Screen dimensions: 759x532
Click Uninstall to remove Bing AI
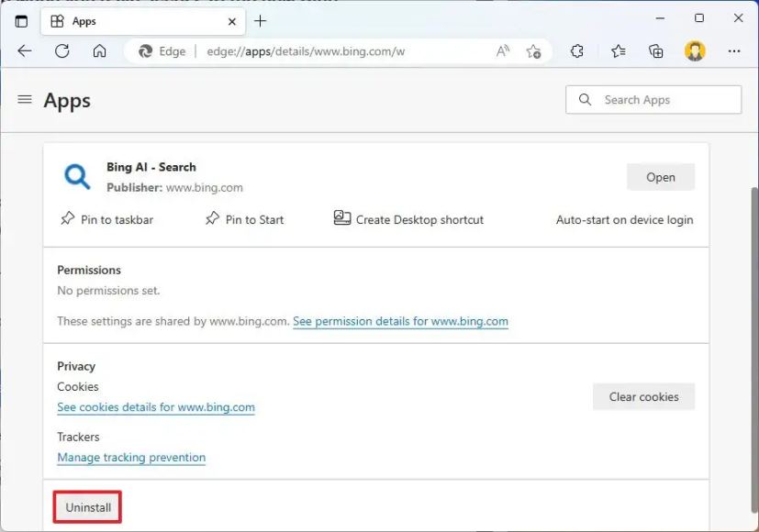(x=86, y=505)
